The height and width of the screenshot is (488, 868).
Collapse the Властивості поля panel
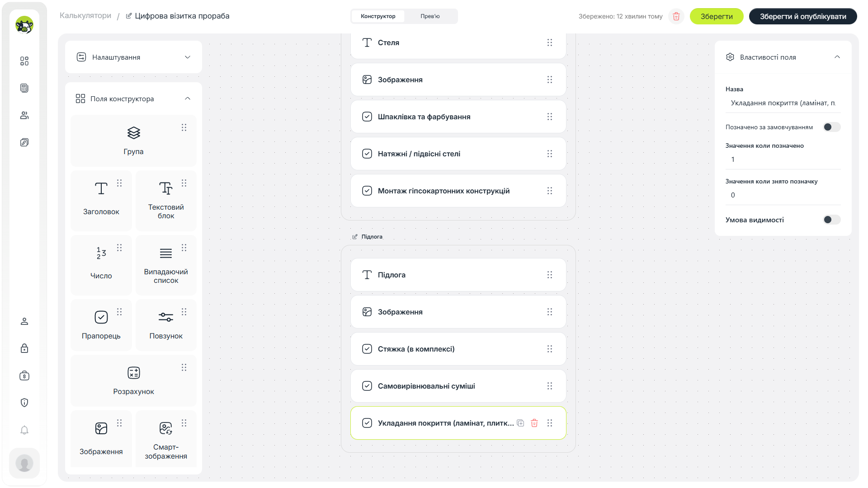(837, 57)
